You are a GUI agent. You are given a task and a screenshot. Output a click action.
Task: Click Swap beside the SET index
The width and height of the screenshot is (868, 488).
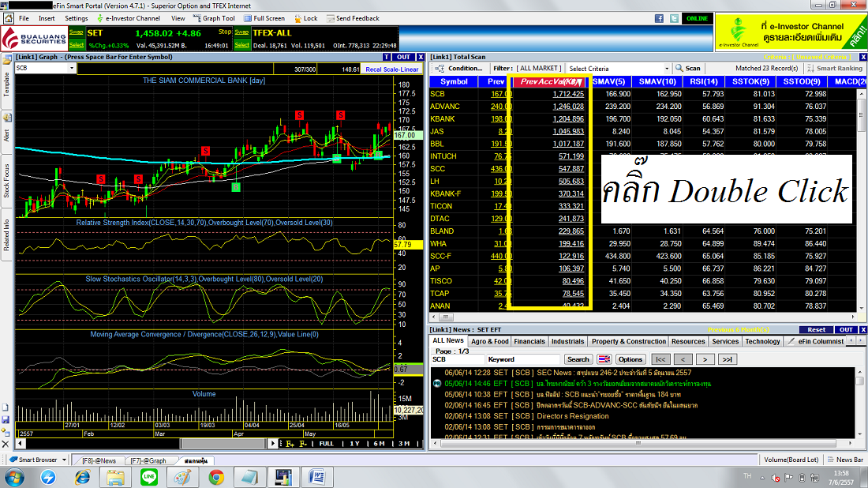77,32
